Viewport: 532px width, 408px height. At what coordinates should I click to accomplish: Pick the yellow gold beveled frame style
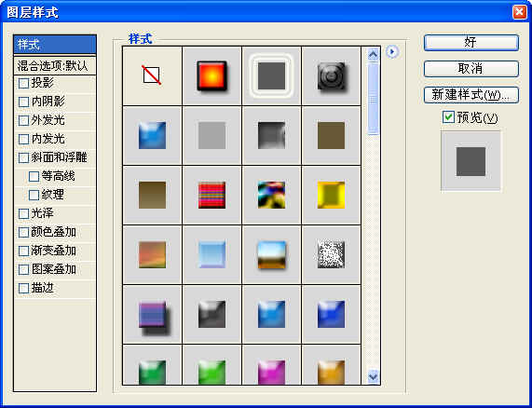[331, 195]
